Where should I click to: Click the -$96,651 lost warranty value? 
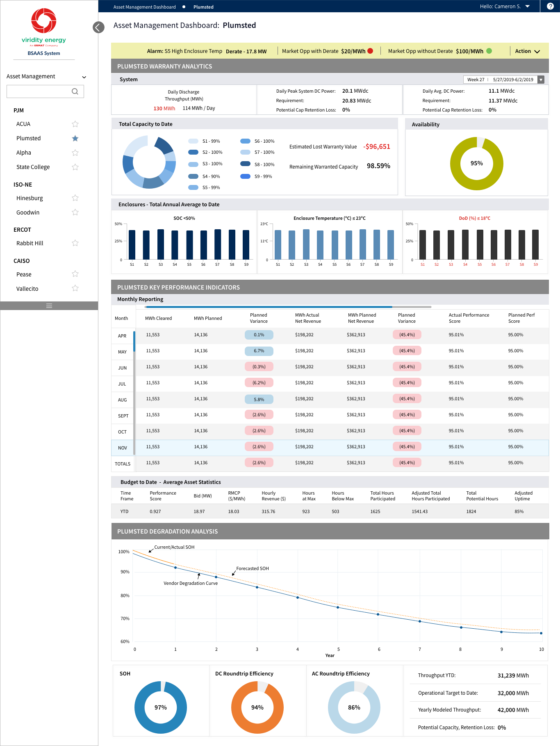pos(377,146)
